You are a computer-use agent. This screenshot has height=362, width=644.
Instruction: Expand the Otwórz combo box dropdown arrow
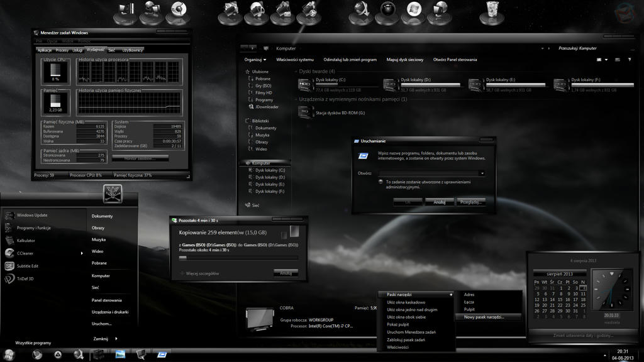482,173
